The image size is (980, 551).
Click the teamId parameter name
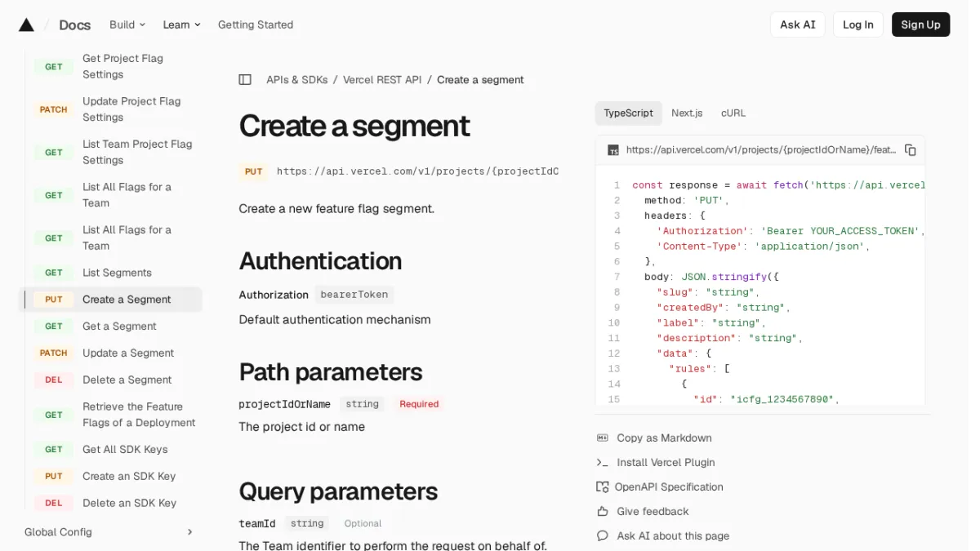point(256,523)
